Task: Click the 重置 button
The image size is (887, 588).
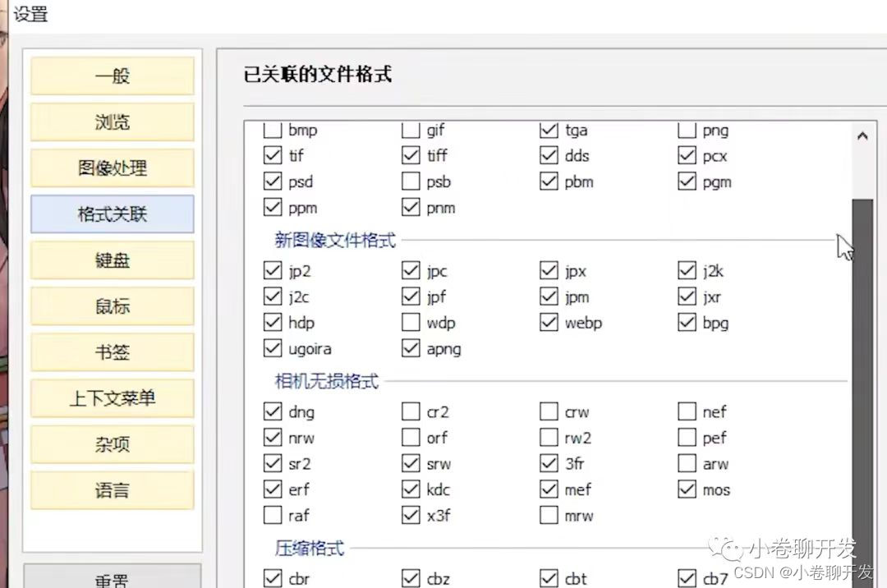Action: click(112, 578)
